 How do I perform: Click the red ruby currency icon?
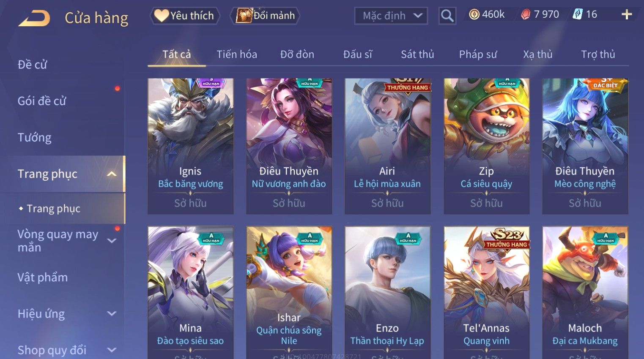coord(526,15)
